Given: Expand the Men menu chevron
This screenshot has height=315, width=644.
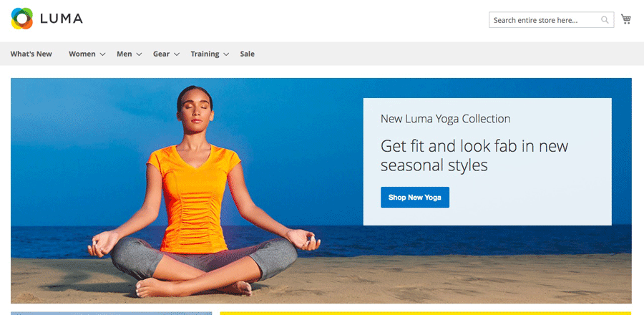Looking at the screenshot, I should point(140,54).
